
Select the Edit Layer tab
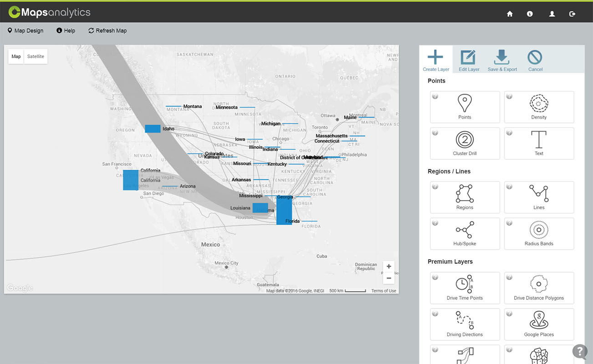469,60
